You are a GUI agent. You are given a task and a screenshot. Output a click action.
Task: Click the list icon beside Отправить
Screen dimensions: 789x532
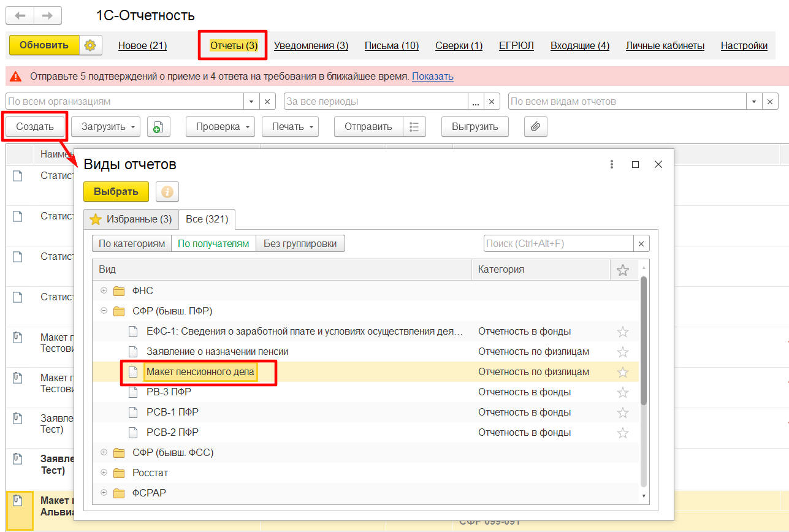click(x=414, y=127)
